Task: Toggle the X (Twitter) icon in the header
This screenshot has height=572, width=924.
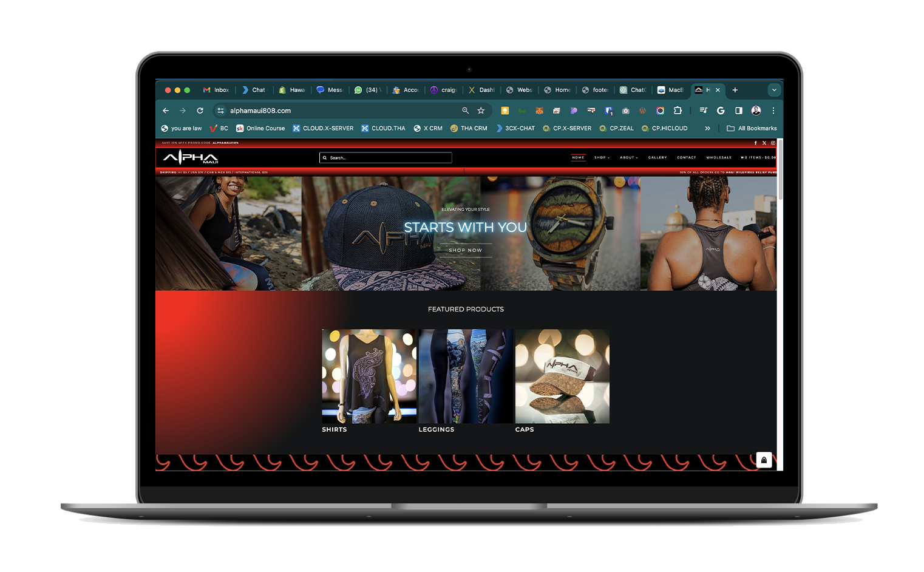Action: pos(764,143)
